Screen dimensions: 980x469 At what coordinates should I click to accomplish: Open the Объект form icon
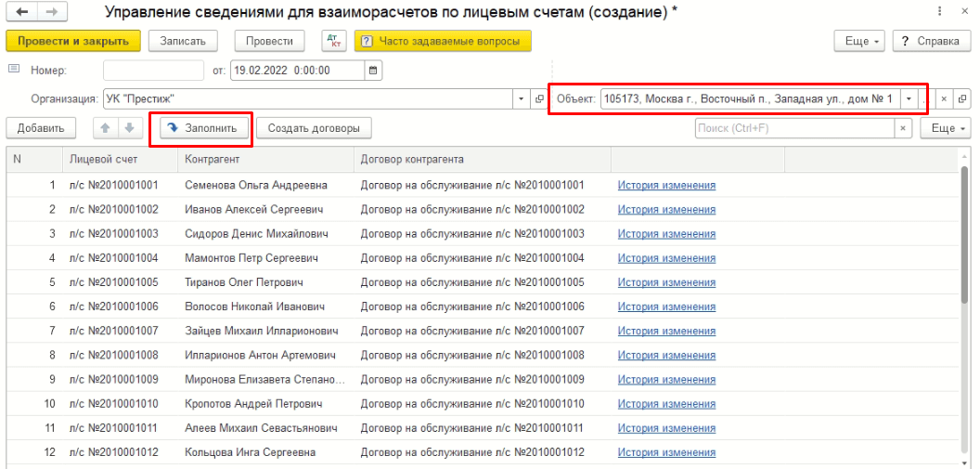(x=962, y=98)
